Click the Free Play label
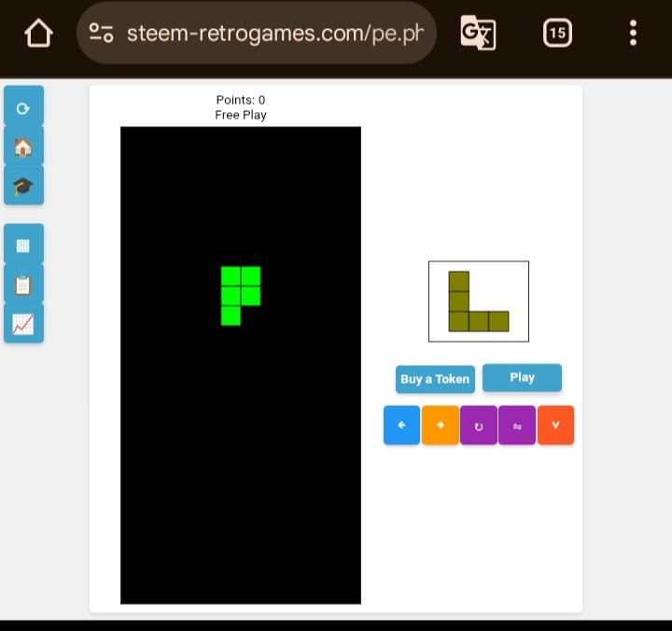Screen dimensions: 672x631 click(x=241, y=115)
